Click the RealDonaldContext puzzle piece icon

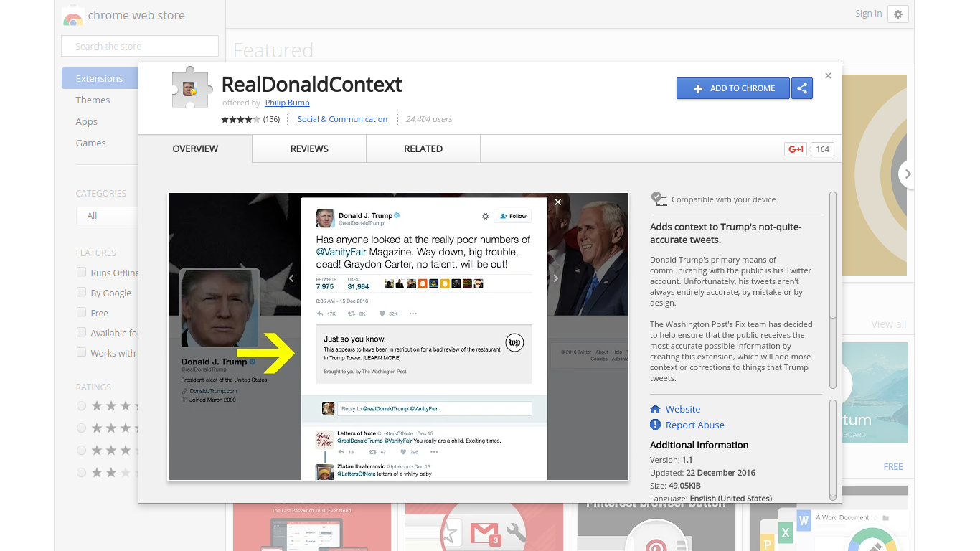point(191,88)
